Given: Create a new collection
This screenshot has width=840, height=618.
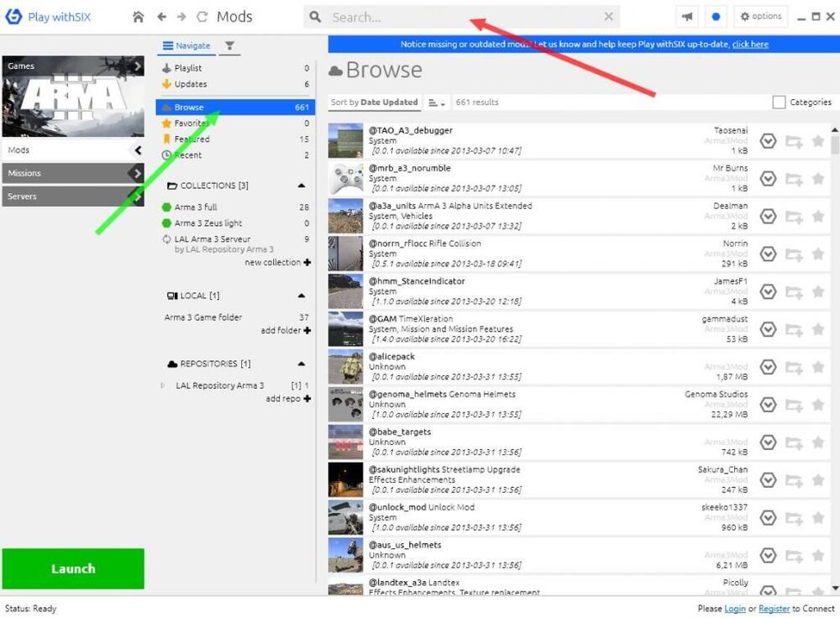Looking at the screenshot, I should (277, 263).
